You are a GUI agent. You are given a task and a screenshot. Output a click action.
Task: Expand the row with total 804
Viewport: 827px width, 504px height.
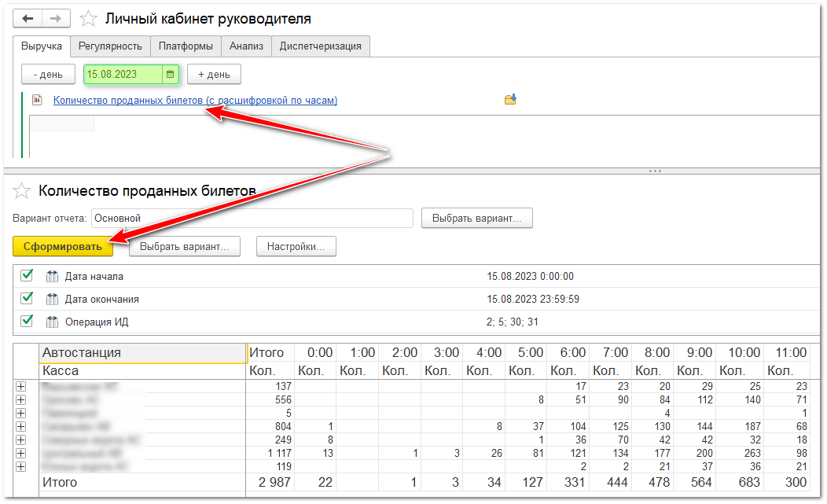21,426
